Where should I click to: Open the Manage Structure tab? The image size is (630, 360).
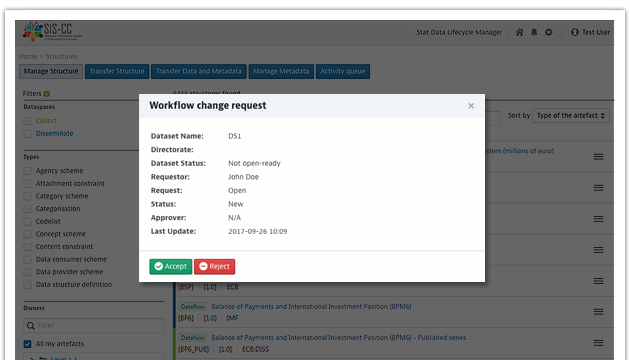[x=51, y=71]
